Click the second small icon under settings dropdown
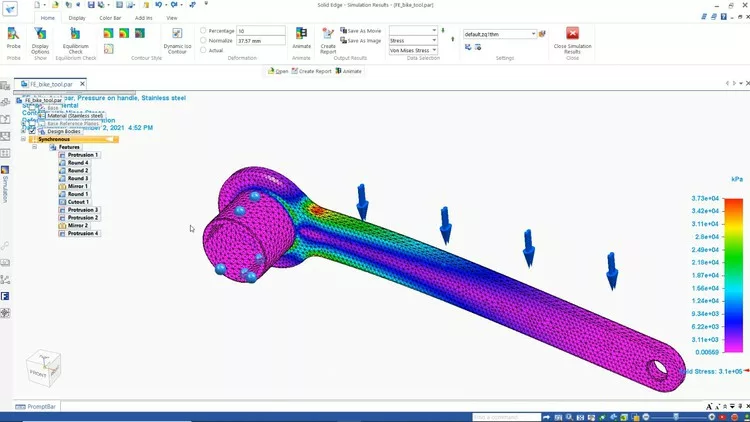This screenshot has height=422, width=750. [x=478, y=47]
